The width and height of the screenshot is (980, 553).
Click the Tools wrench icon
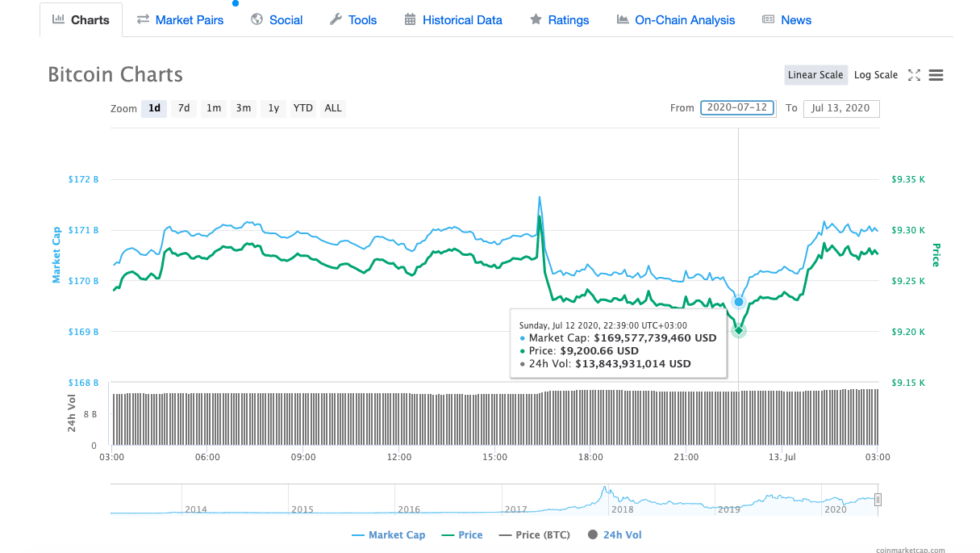336,19
